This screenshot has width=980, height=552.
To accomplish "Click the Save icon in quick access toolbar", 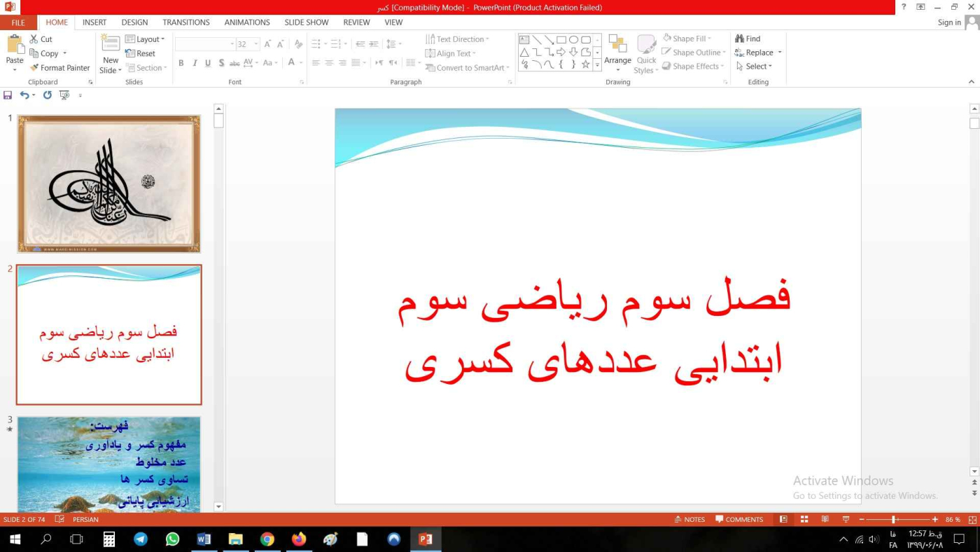I will pos(8,95).
